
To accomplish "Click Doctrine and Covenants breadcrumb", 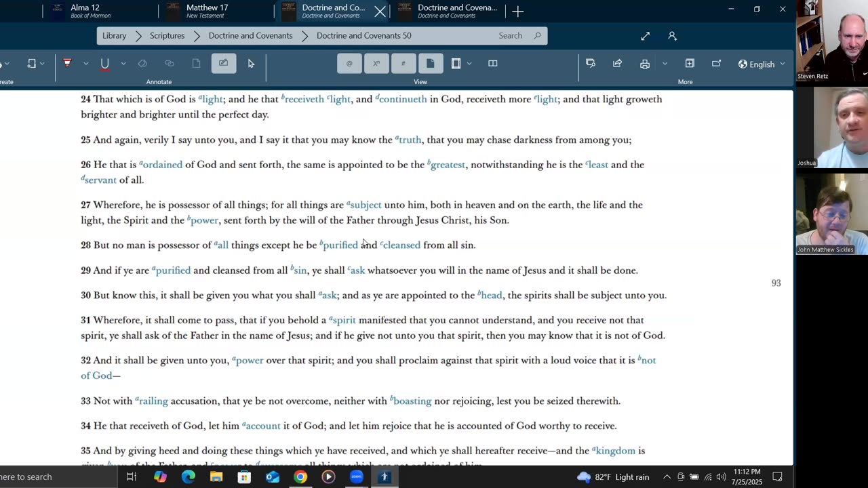I will click(250, 36).
